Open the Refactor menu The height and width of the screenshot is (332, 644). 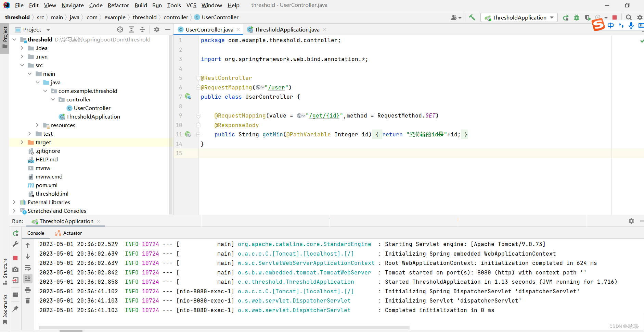click(118, 5)
